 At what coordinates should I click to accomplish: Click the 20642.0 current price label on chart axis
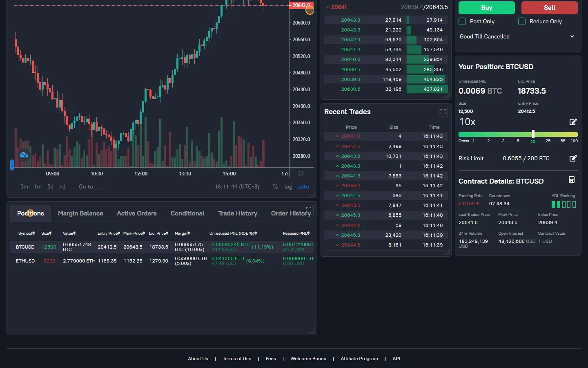[301, 5]
